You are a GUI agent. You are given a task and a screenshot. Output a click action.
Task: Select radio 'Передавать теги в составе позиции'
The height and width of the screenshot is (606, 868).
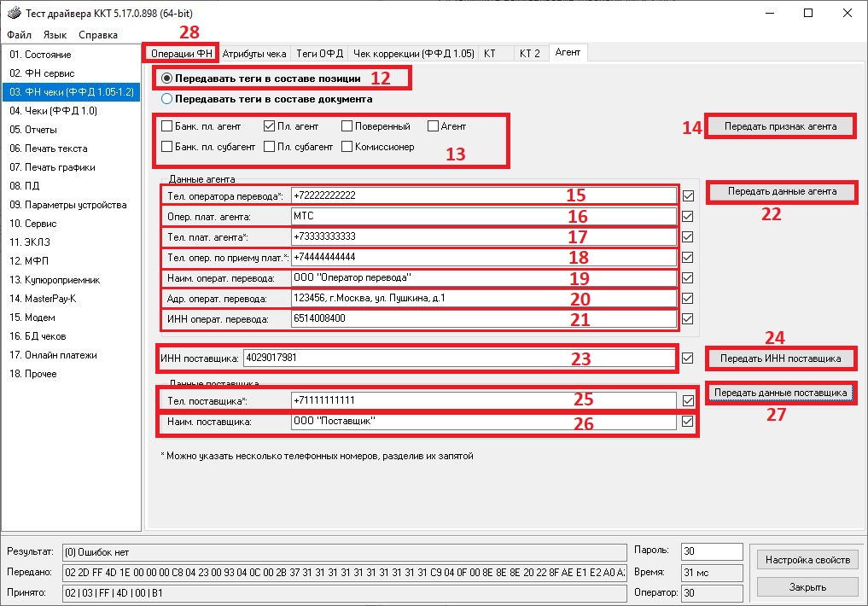(167, 79)
